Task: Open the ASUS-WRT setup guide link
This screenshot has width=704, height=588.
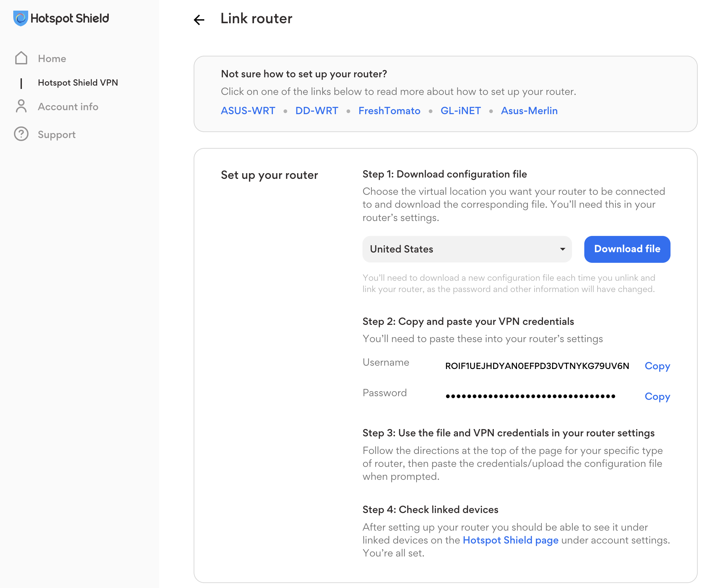Action: pos(248,111)
